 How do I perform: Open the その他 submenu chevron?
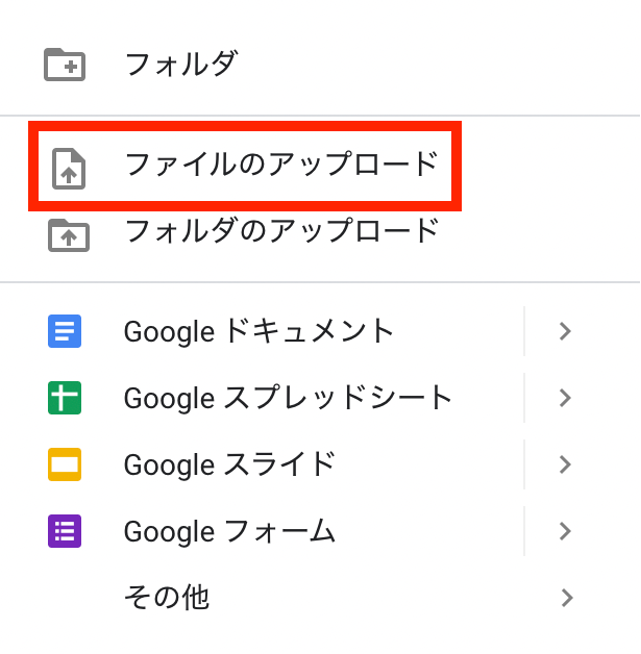(567, 598)
